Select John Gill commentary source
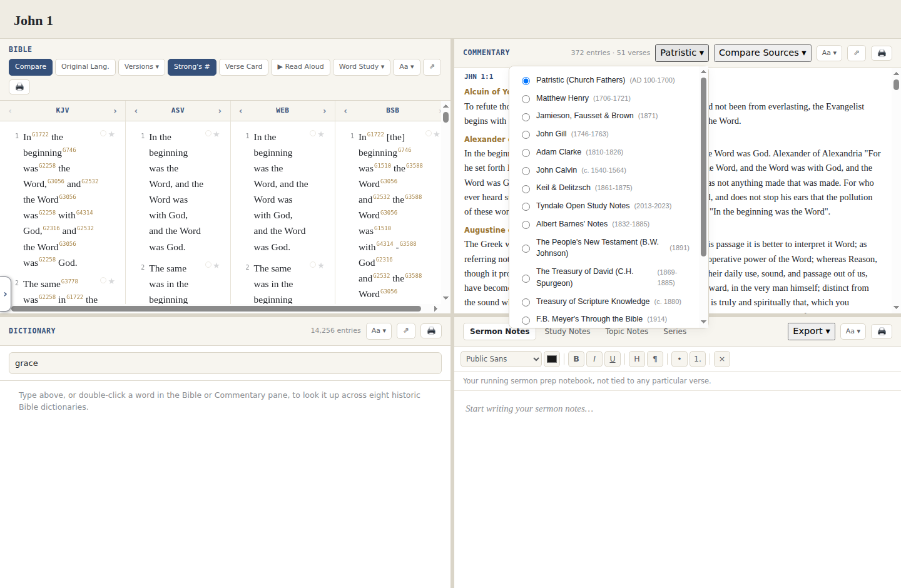Image resolution: width=901 pixels, height=588 pixels. click(526, 134)
